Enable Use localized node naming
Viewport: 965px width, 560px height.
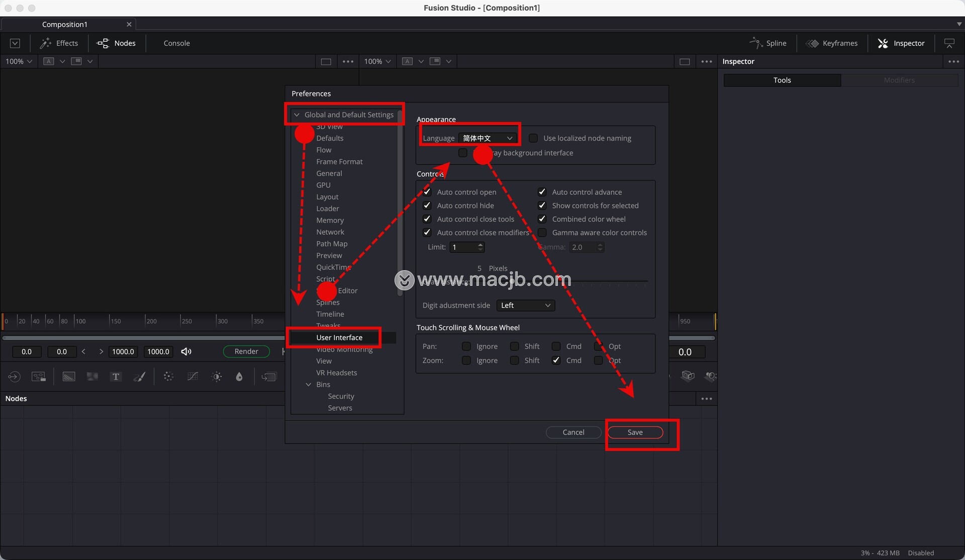coord(534,138)
